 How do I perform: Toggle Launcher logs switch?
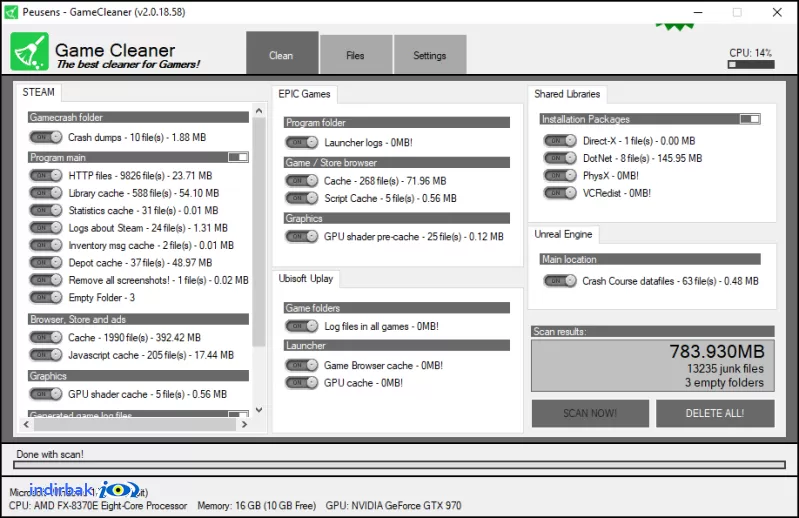302,143
